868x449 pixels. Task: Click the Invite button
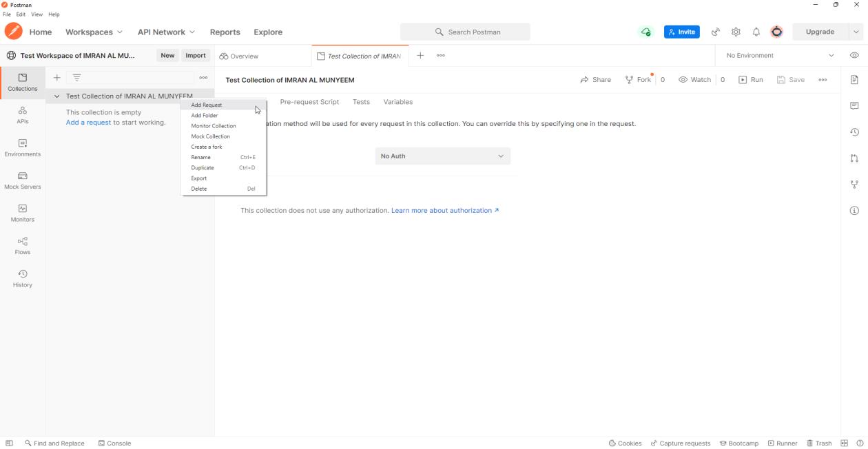(682, 32)
